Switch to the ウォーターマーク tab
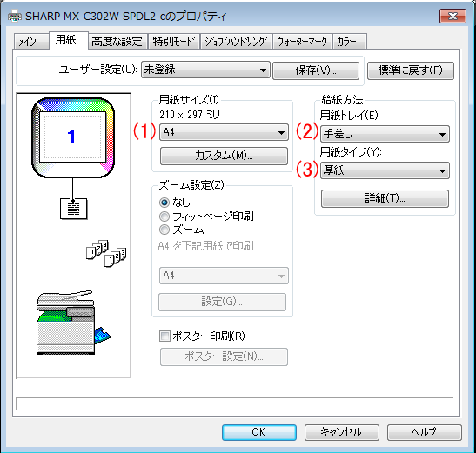The width and height of the screenshot is (476, 453). pos(303,41)
